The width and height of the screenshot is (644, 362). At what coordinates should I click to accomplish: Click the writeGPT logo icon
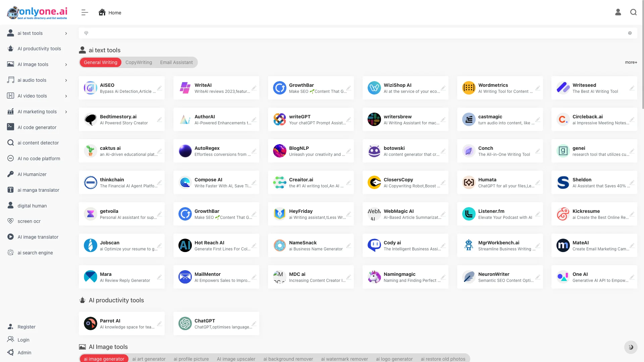(x=280, y=119)
